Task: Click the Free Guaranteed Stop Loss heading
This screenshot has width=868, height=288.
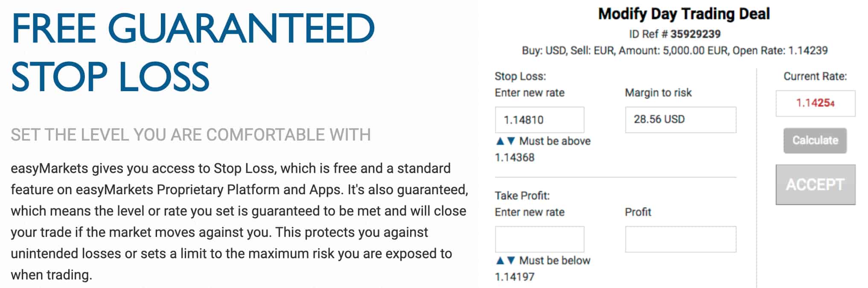Action: 193,52
